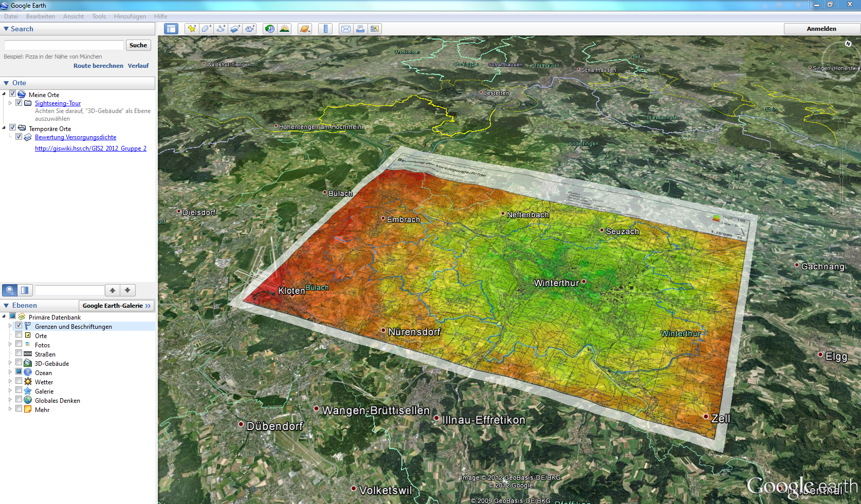Open the Ruler measurement tool
Viewport: 861px width, 504px height.
(x=325, y=29)
